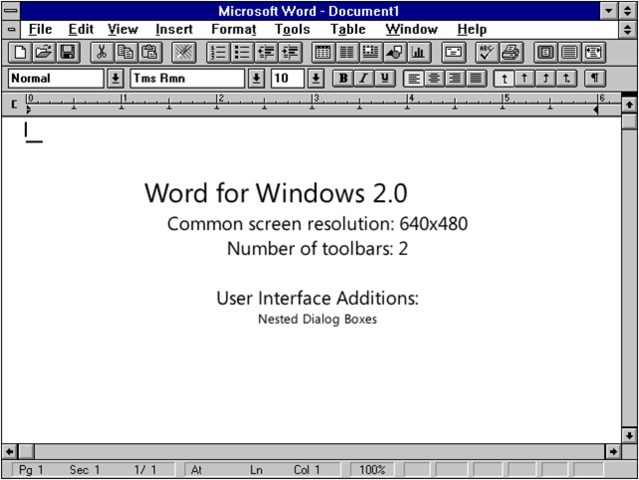Click the vertical scroll box thumb
639x480 pixels.
coord(629,121)
